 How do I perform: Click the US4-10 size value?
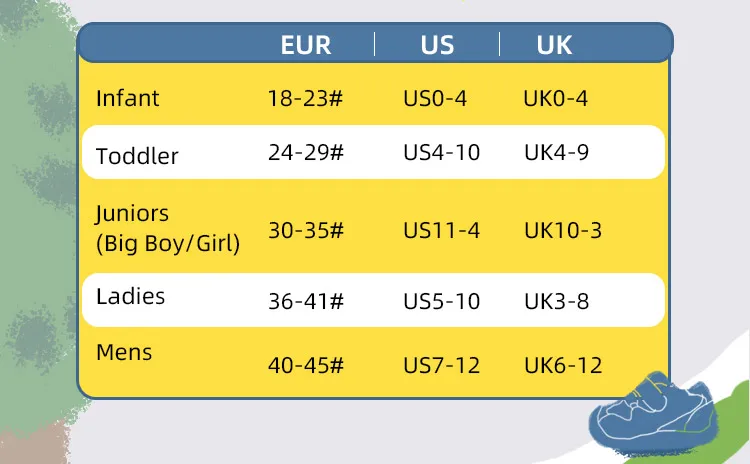441,153
